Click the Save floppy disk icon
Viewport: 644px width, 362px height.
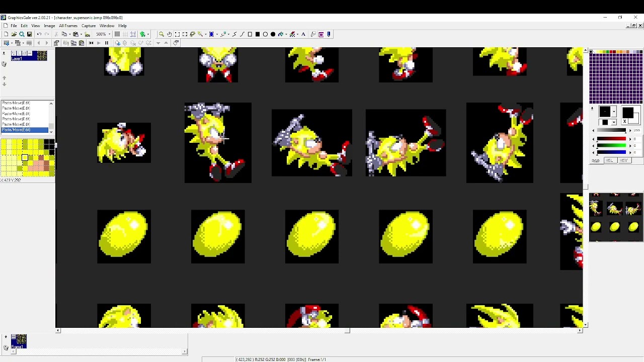coord(29,34)
